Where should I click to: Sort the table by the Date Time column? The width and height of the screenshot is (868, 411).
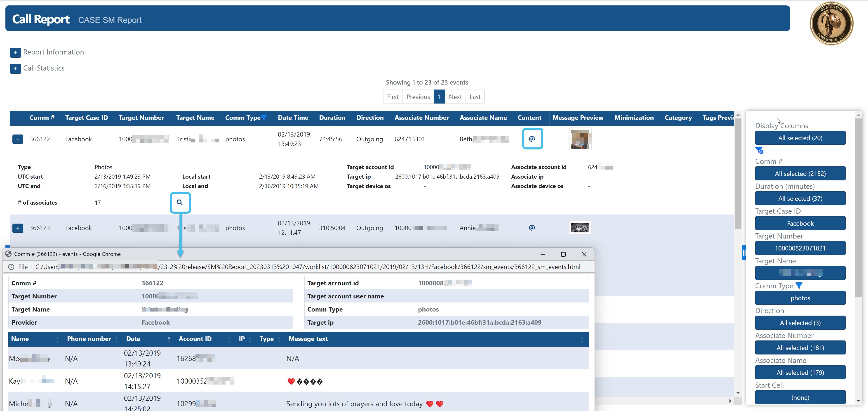point(293,118)
